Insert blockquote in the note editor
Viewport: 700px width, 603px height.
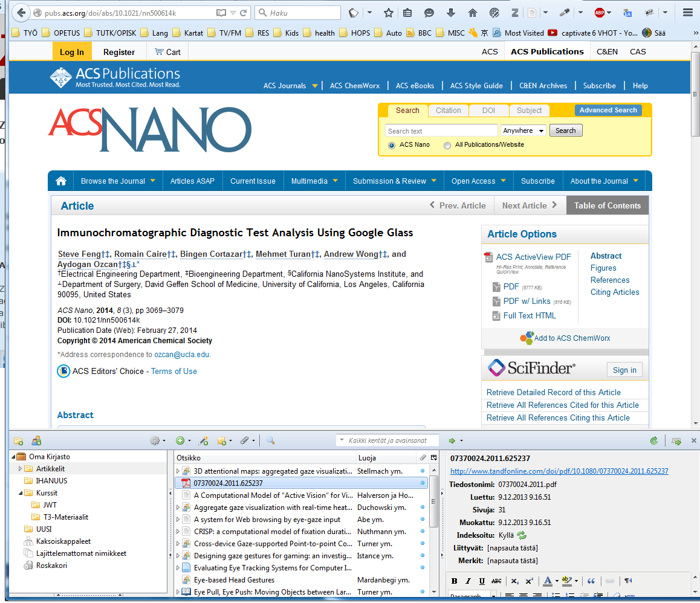[x=591, y=581]
